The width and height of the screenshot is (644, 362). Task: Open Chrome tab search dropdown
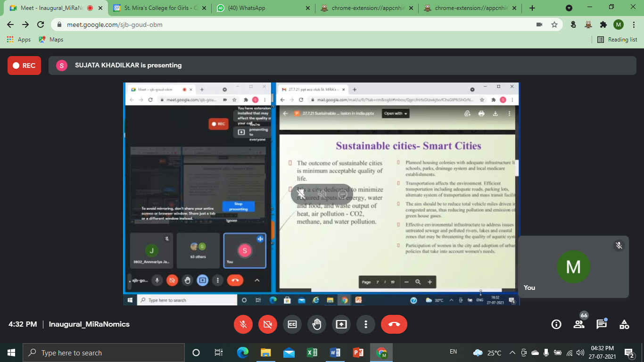coord(569,8)
